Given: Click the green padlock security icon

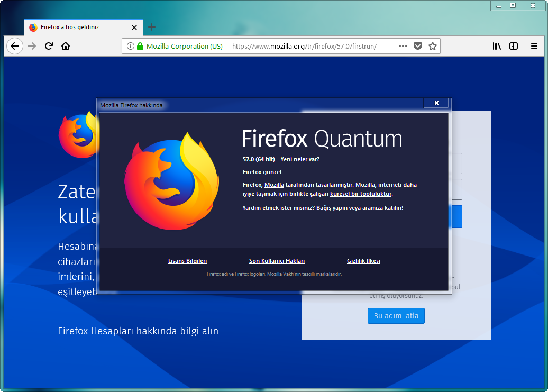Looking at the screenshot, I should [x=140, y=46].
